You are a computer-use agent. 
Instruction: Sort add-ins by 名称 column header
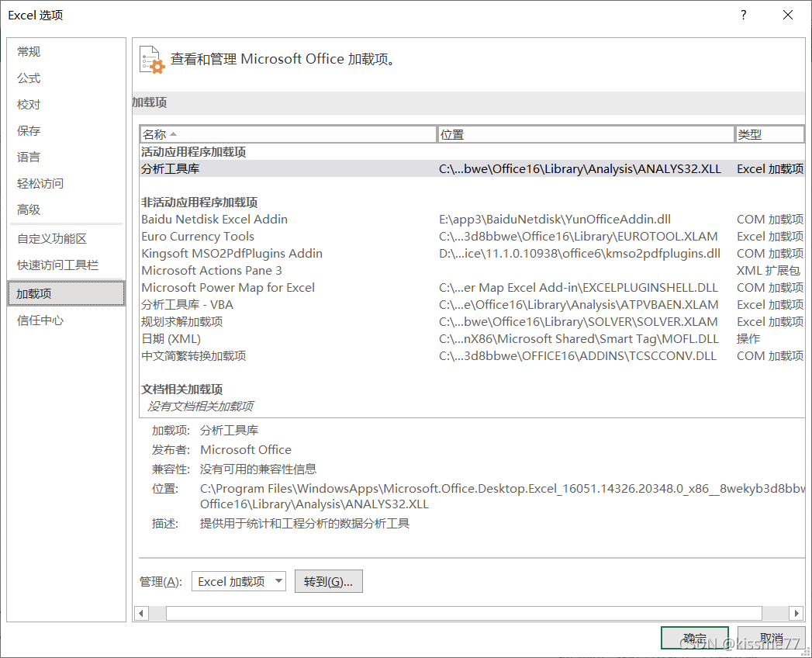(289, 134)
